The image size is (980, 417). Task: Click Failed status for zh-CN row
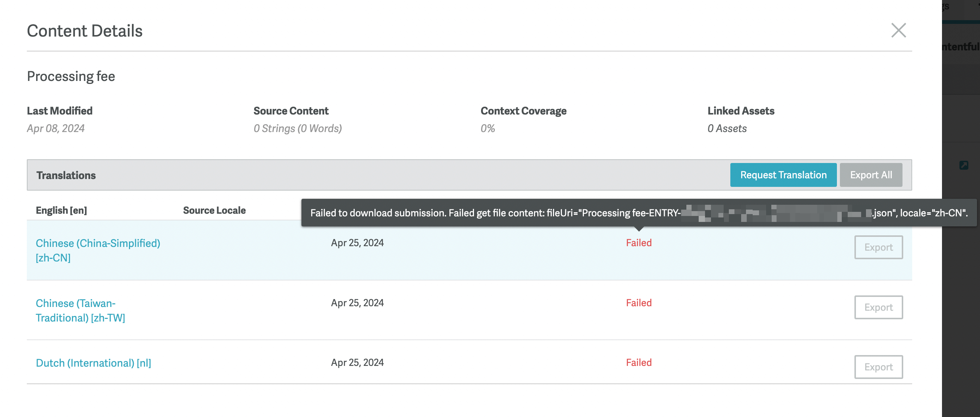pyautogui.click(x=638, y=242)
